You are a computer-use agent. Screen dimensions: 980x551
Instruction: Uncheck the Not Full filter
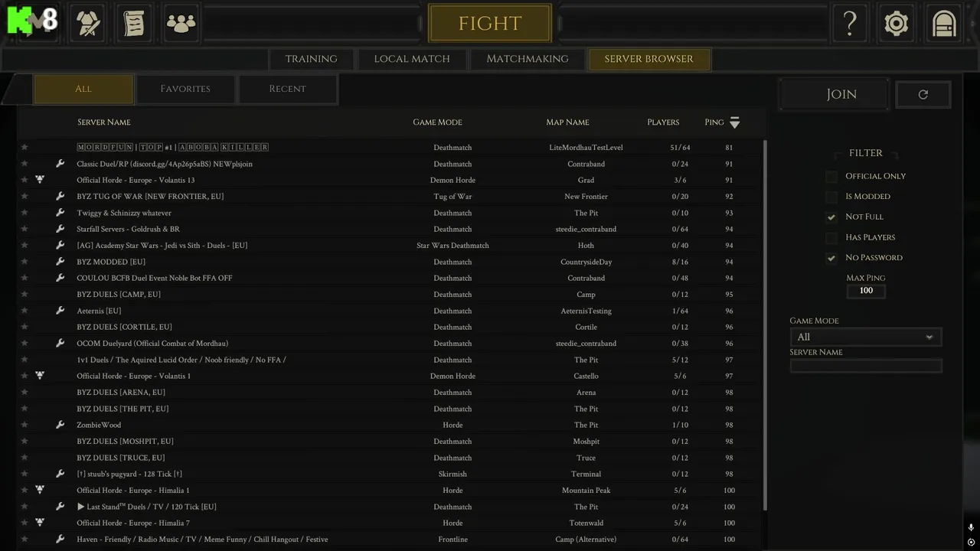[x=831, y=217]
